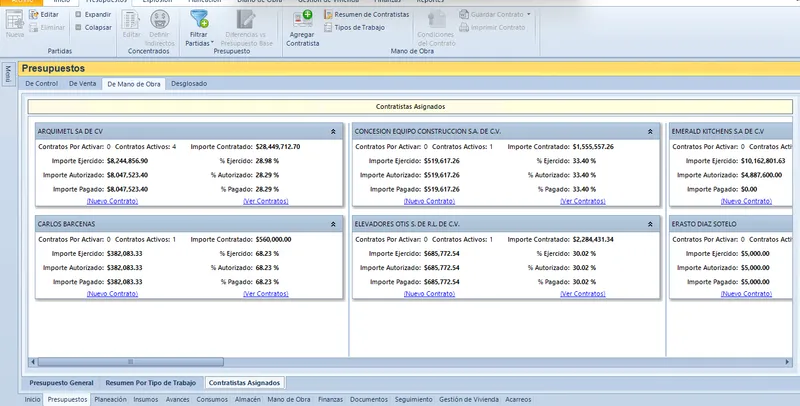This screenshot has height=406, width=800.
Task: Click Nuevo Contrato link under CARLOS BARCENAS
Action: [x=112, y=294]
